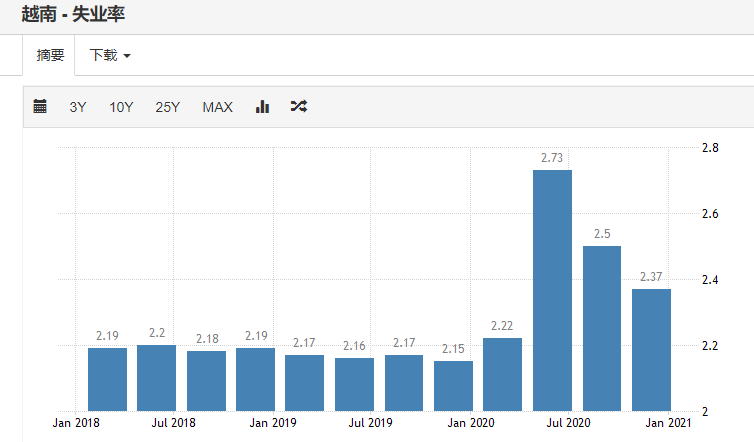Select the bar labeled 2.16
Screen dimensions: 754x442
[x=354, y=384]
